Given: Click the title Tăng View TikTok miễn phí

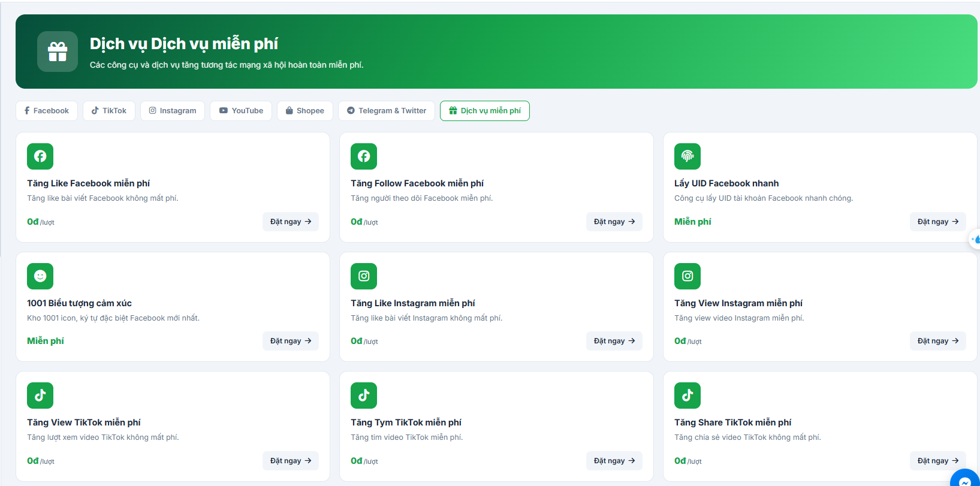Looking at the screenshot, I should pos(84,422).
